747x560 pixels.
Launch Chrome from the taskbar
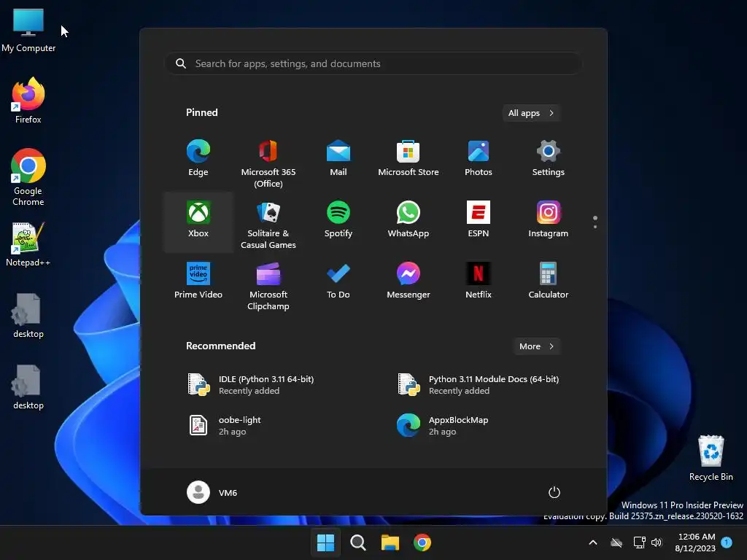pyautogui.click(x=422, y=542)
